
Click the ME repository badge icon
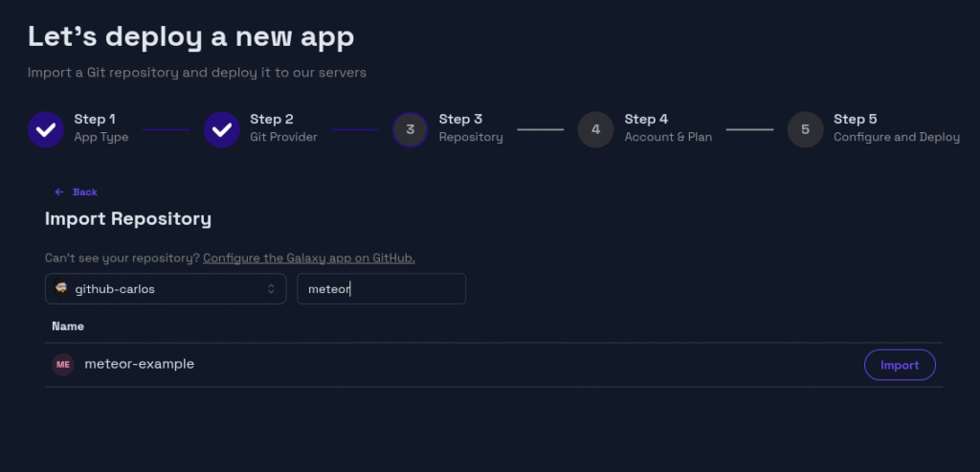coord(63,365)
